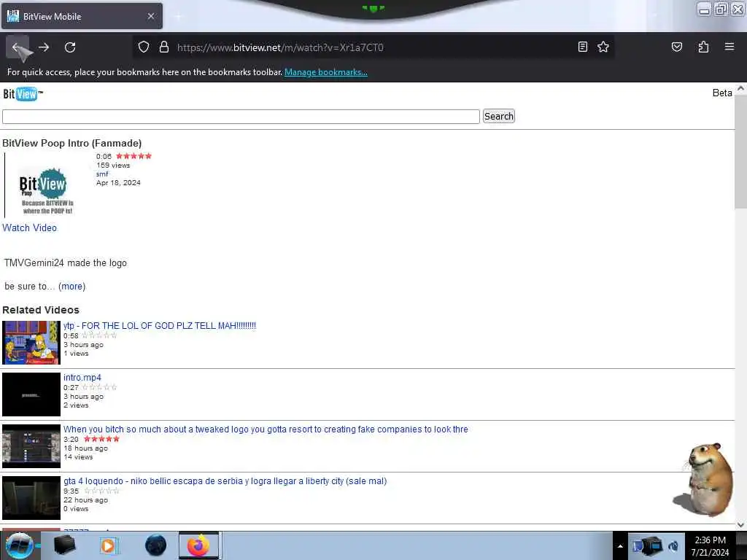Click the address bar URL
The image size is (747, 560).
(280, 47)
